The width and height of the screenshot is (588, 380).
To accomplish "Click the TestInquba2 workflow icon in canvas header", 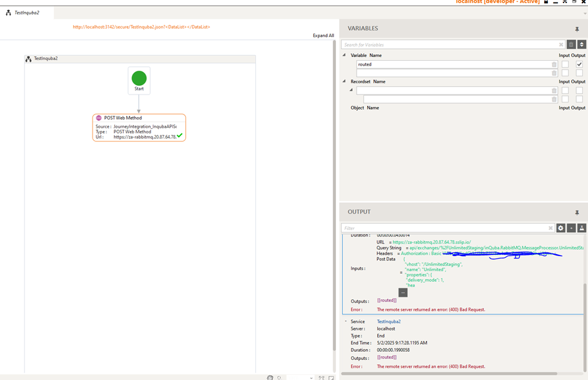I will tap(29, 59).
